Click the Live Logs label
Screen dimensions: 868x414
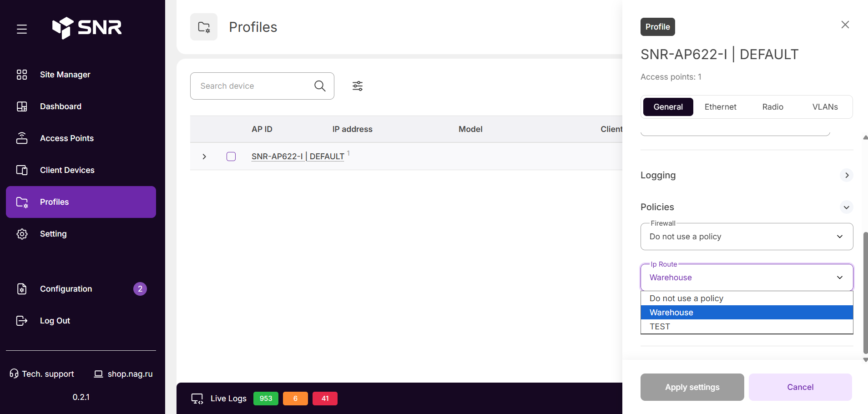[228, 399]
